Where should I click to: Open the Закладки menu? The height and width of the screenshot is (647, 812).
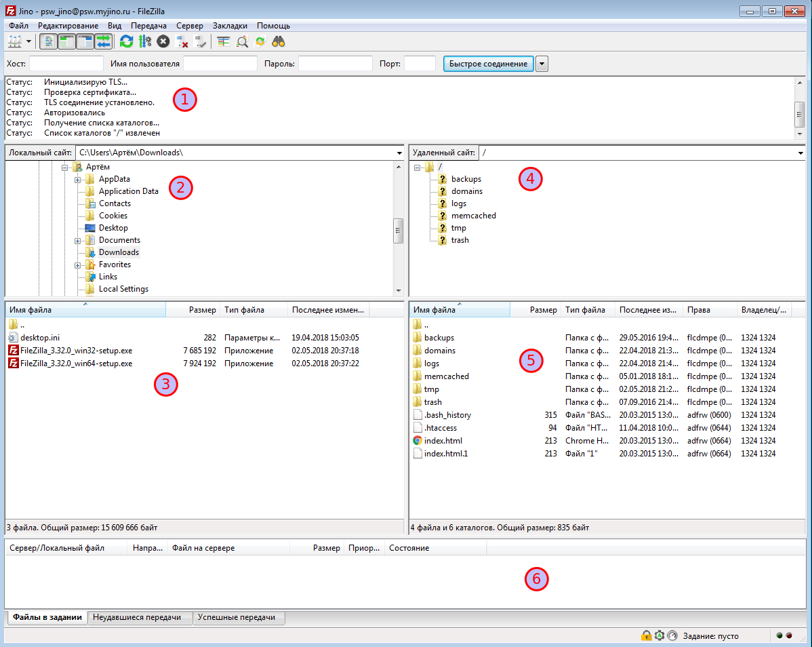[x=230, y=25]
